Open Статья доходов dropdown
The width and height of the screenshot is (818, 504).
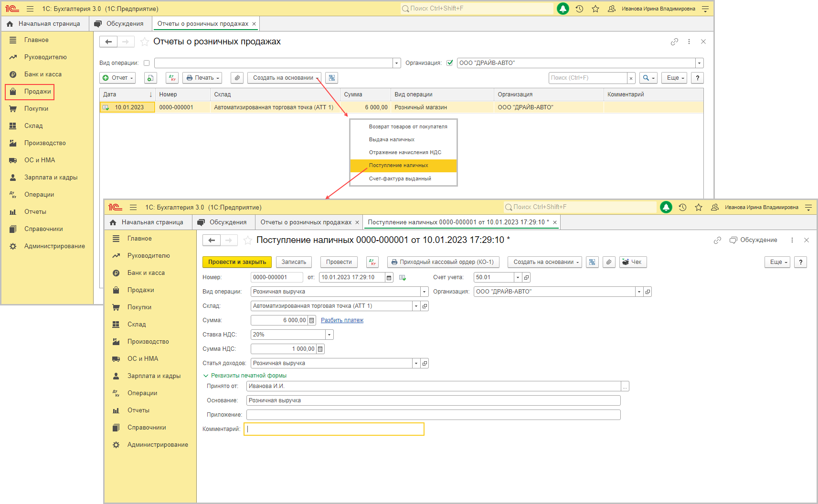tap(416, 363)
